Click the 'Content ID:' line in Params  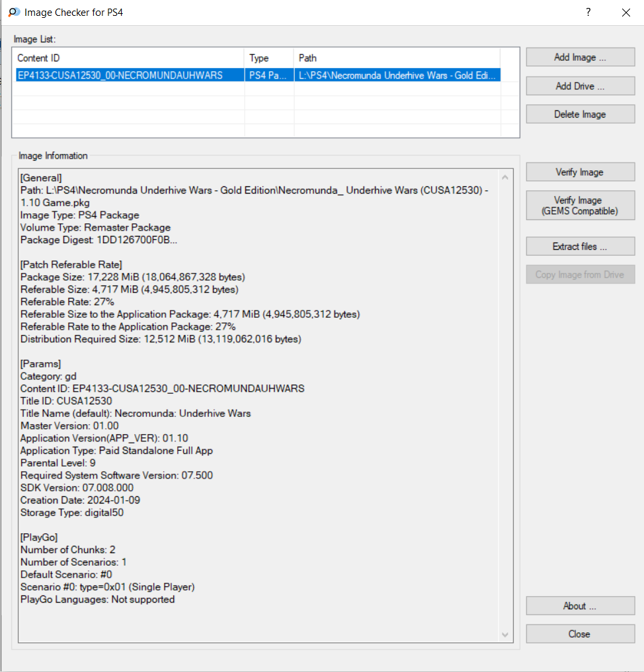pos(163,389)
